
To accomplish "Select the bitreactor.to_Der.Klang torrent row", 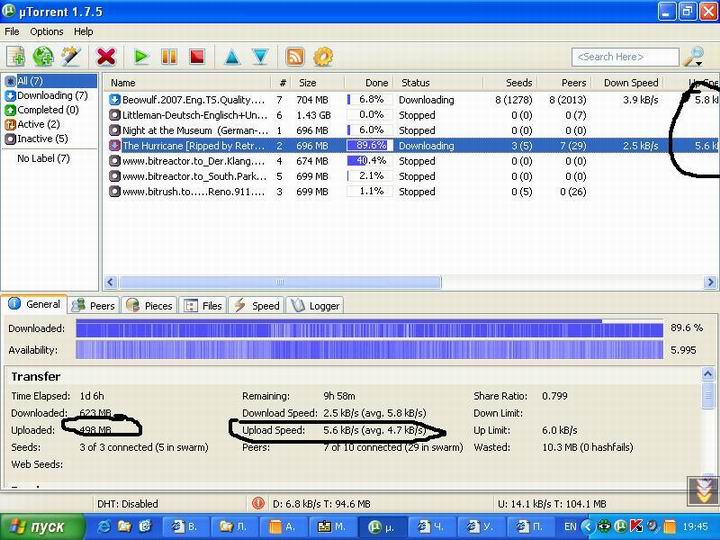I will coord(411,161).
